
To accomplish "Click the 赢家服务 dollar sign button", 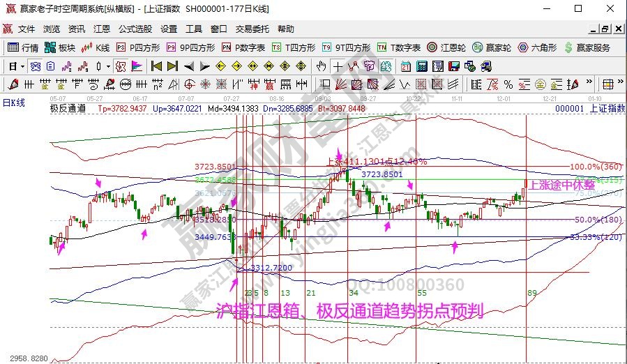I will click(x=587, y=47).
